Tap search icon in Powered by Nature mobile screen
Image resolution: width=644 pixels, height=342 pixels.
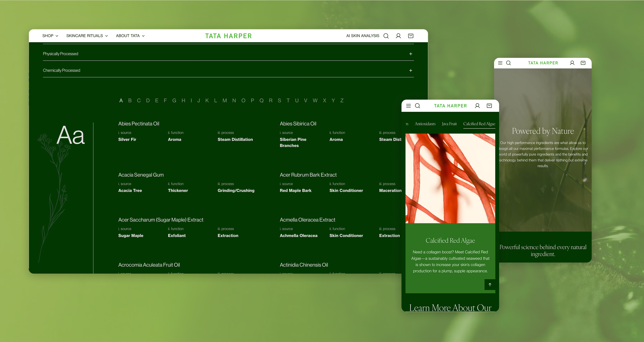click(x=508, y=63)
